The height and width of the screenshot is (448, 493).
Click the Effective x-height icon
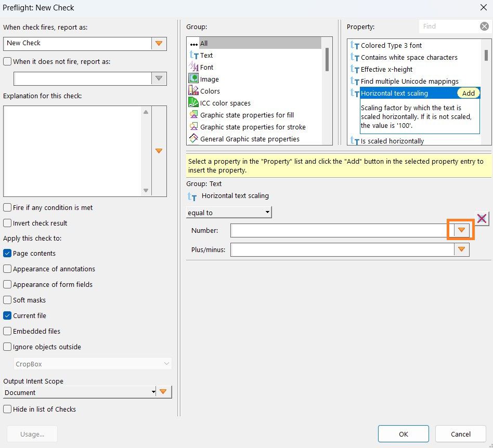[355, 69]
